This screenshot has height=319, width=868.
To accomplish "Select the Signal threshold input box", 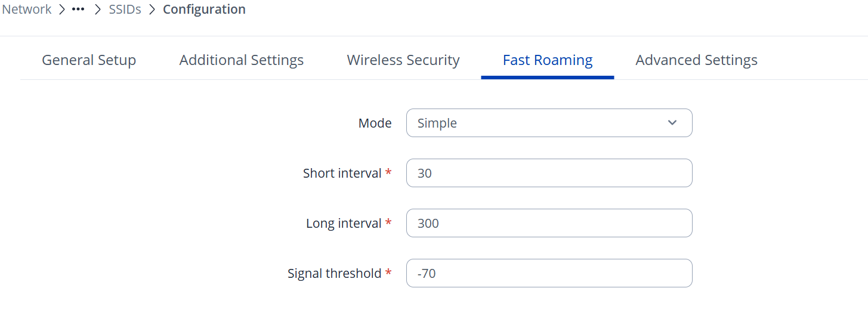I will point(549,273).
